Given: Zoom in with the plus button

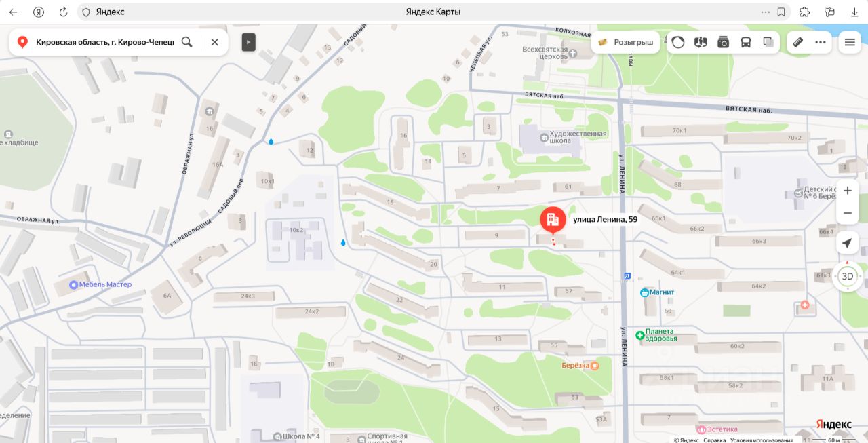Looking at the screenshot, I should pyautogui.click(x=848, y=191).
